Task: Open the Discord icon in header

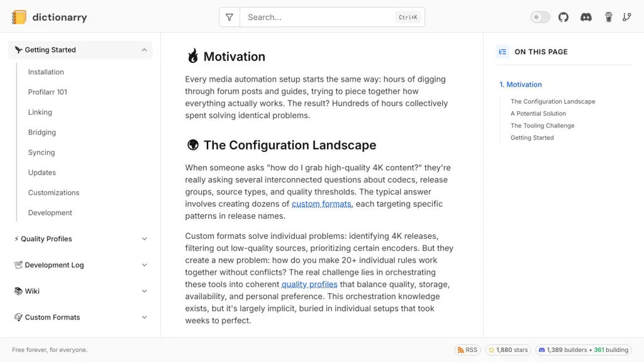Action: pos(586,17)
